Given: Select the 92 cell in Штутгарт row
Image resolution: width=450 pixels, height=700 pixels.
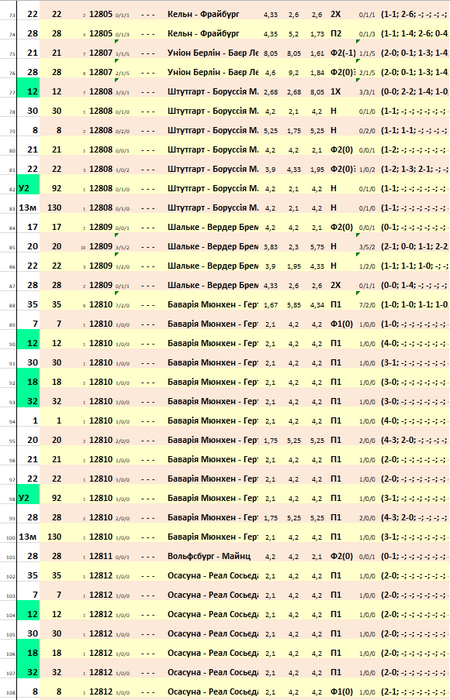Looking at the screenshot, I should (57, 188).
